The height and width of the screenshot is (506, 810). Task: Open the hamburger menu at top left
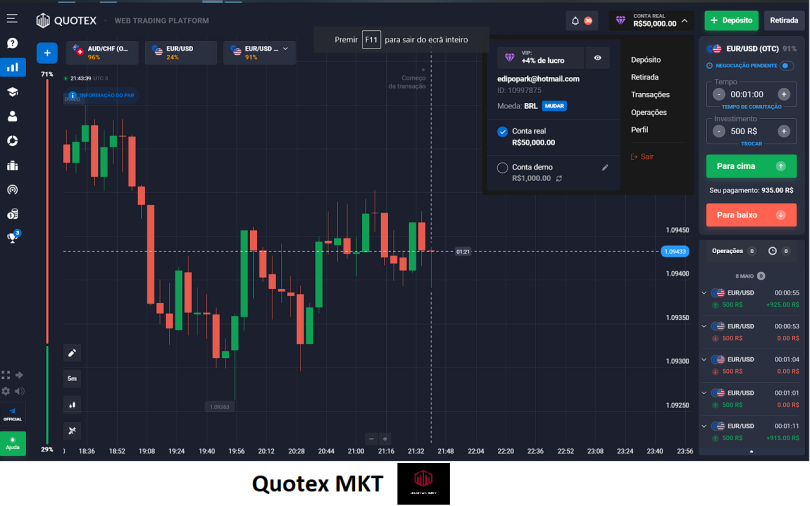[x=12, y=20]
